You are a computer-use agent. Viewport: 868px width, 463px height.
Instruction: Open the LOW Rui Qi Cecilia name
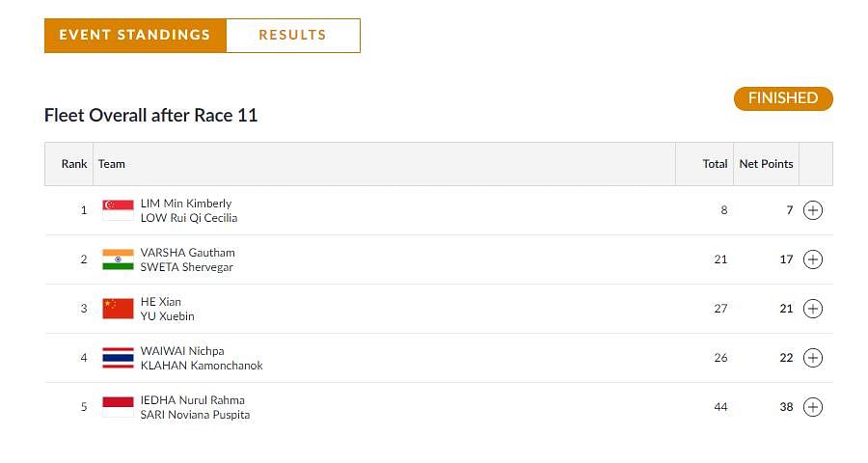(189, 218)
